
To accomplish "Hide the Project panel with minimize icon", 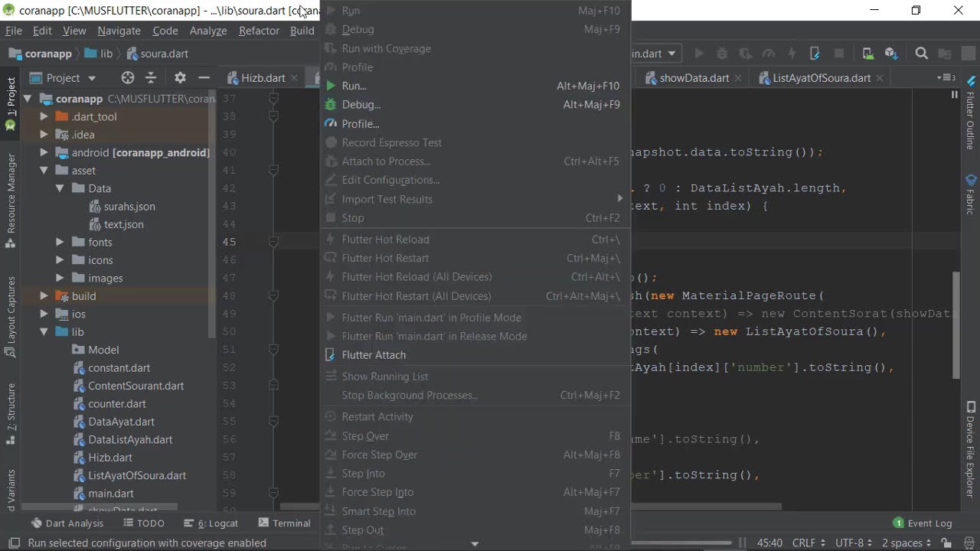I will (x=204, y=78).
